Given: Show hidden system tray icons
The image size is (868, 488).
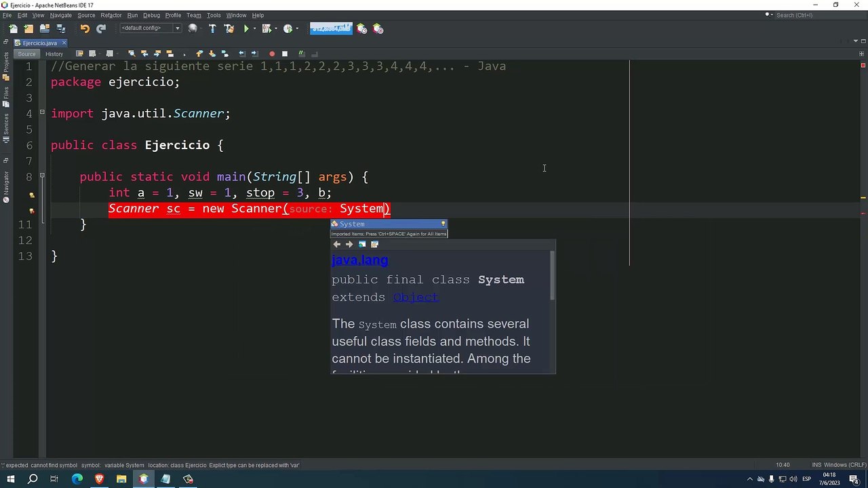Looking at the screenshot, I should point(749,479).
